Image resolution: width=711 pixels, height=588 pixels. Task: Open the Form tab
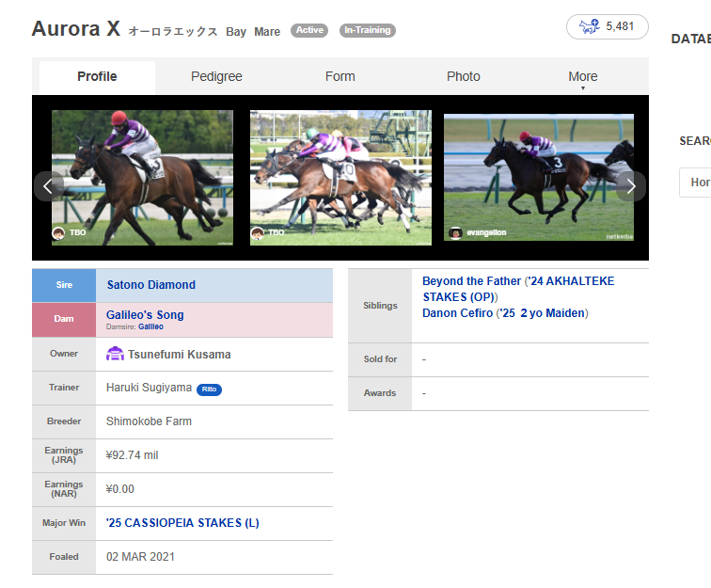[340, 77]
